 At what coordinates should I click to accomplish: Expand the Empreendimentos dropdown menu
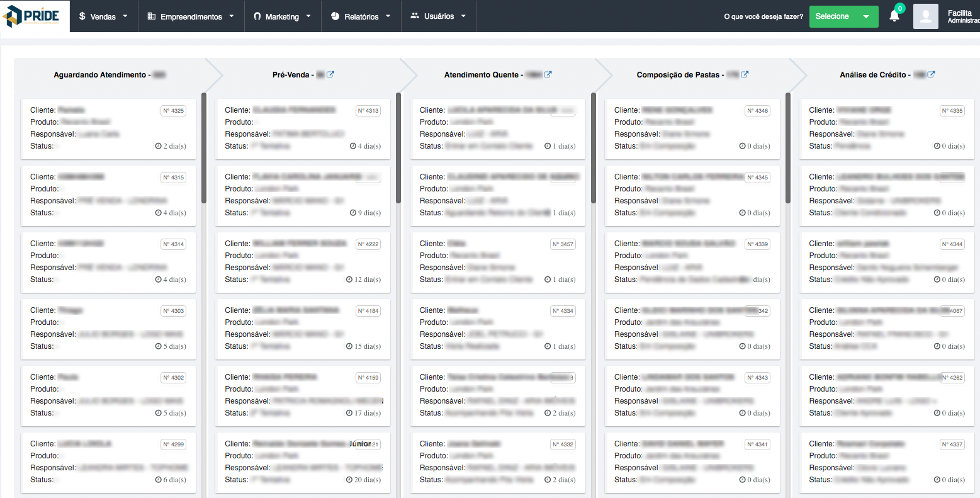[x=191, y=16]
